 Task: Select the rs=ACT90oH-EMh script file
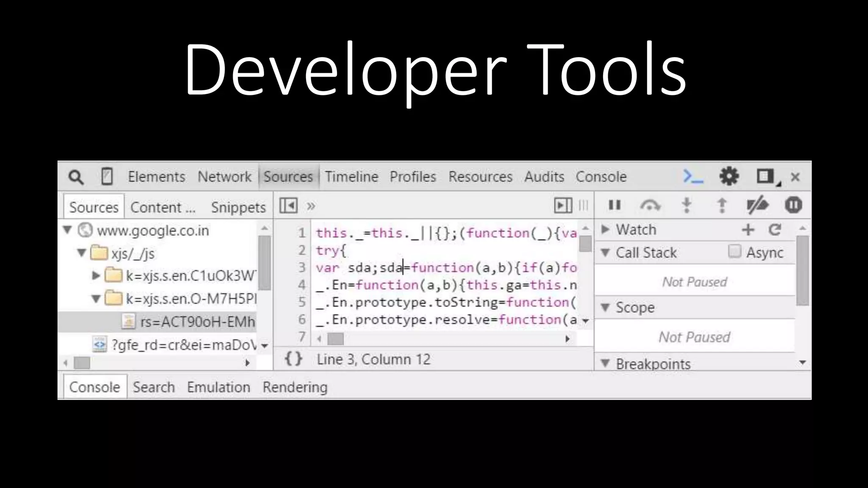pyautogui.click(x=157, y=322)
